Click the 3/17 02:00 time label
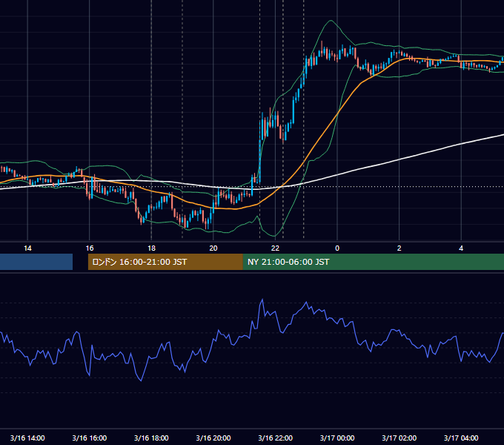 pos(399,438)
